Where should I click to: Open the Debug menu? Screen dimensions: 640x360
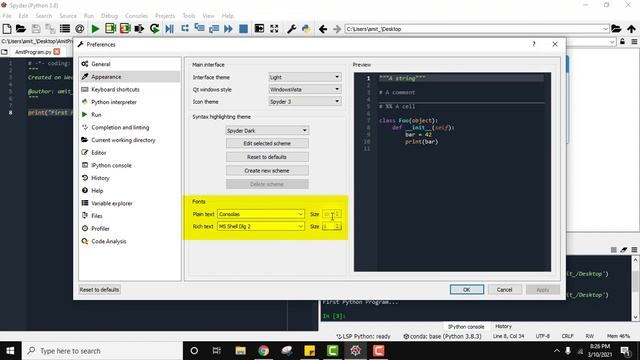click(x=109, y=16)
